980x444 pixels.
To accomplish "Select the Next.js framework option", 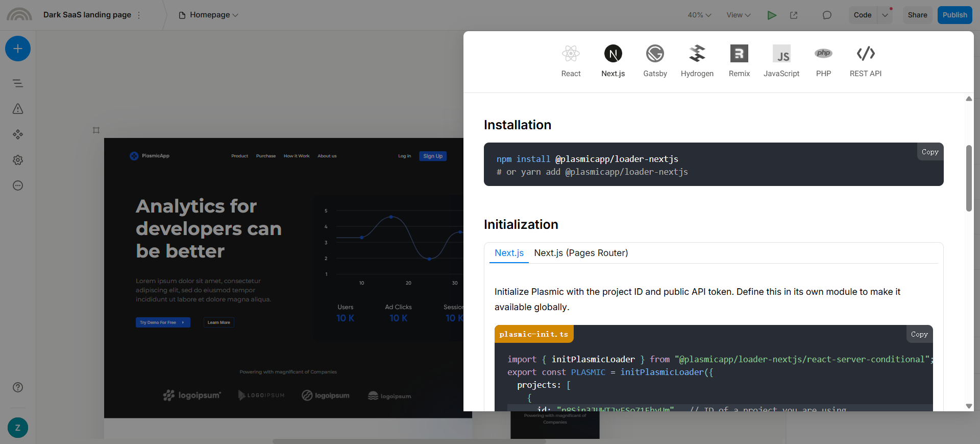I will [x=613, y=61].
